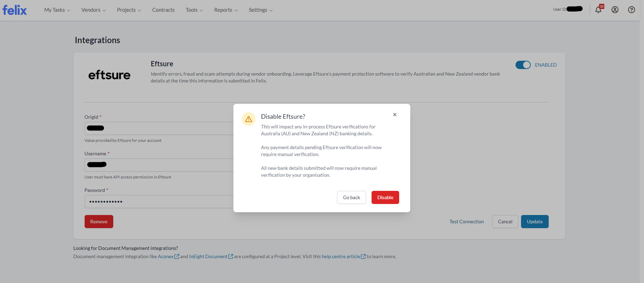644x283 pixels.
Task: Click the Eftsure heading text
Action: coord(162,64)
